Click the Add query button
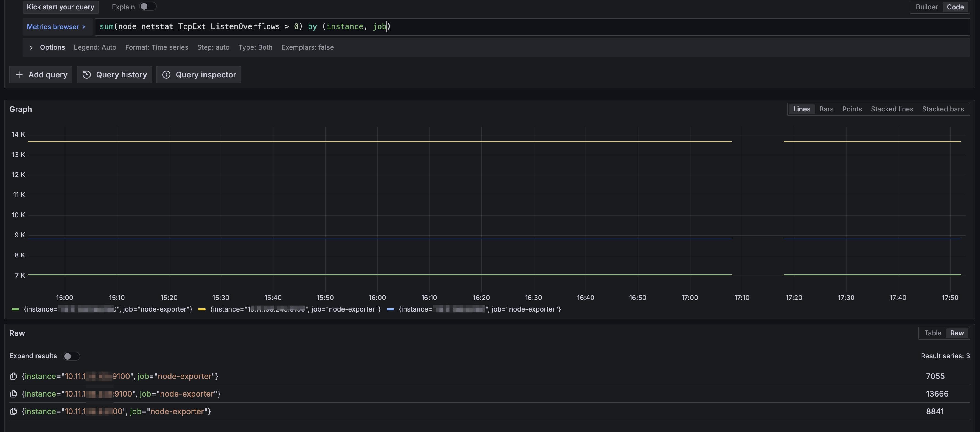 41,75
